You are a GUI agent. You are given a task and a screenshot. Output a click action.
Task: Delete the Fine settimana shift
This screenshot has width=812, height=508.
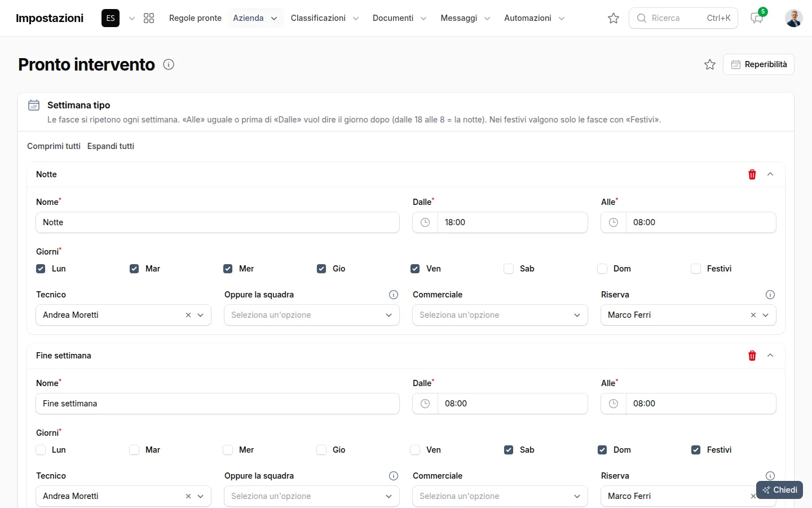pos(752,356)
